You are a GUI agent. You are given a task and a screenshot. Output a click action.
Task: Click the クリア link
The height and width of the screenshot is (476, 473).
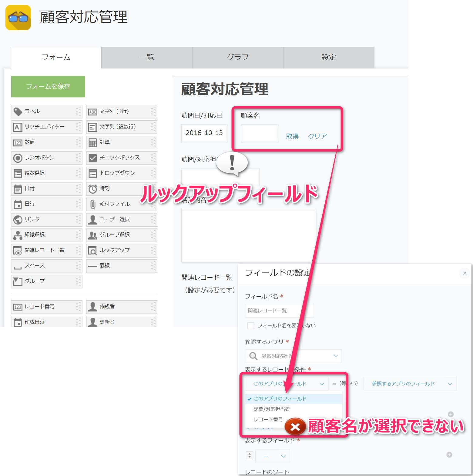point(317,136)
